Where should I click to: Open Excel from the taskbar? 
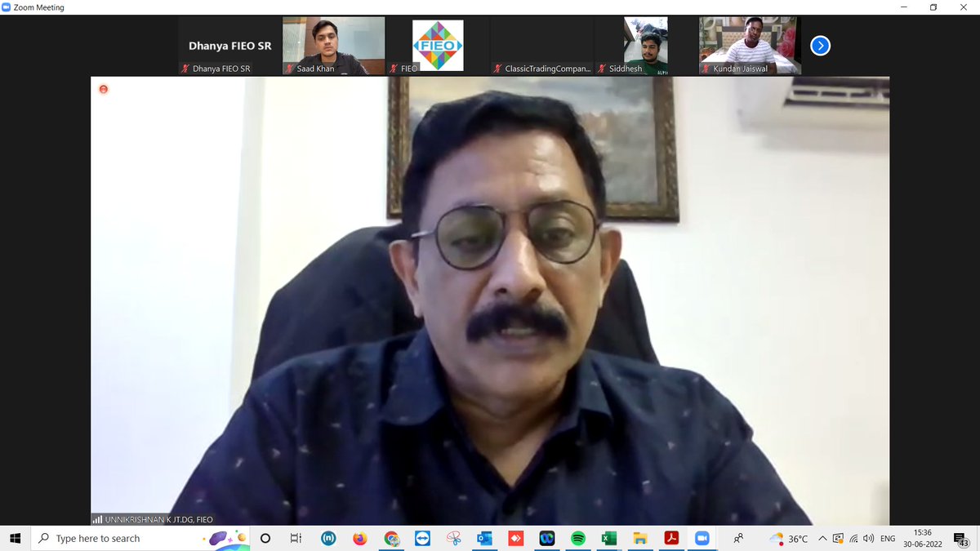(608, 539)
